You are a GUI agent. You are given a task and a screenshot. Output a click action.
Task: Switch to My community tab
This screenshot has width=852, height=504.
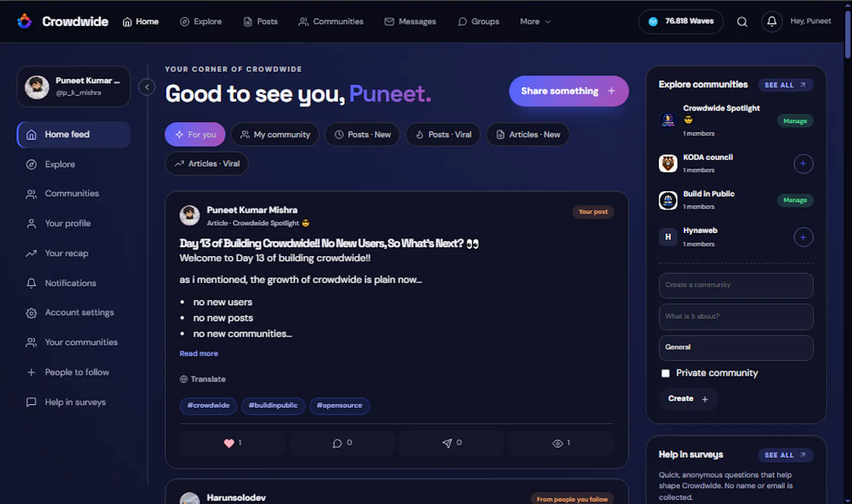tap(275, 135)
